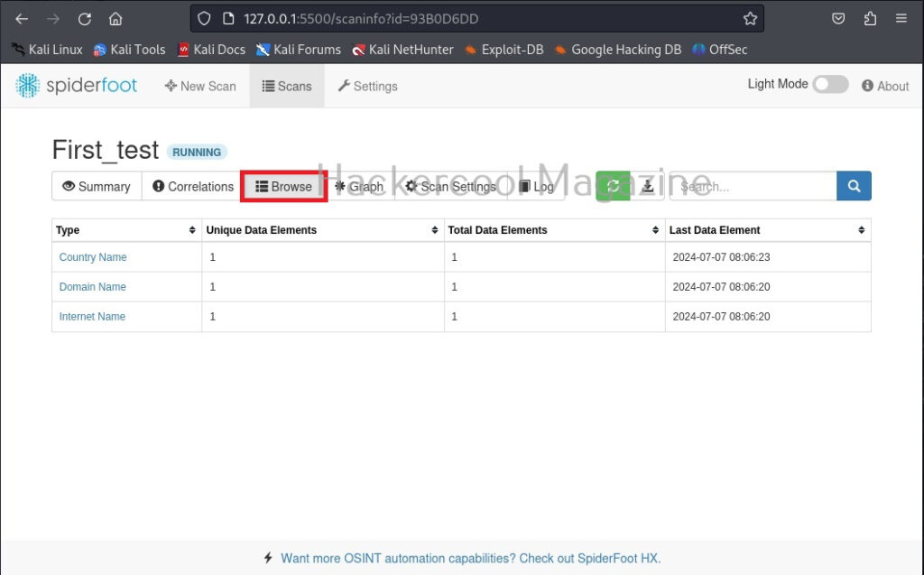This screenshot has height=575, width=924.
Task: Toggle the Light Mode switch
Action: (x=830, y=84)
